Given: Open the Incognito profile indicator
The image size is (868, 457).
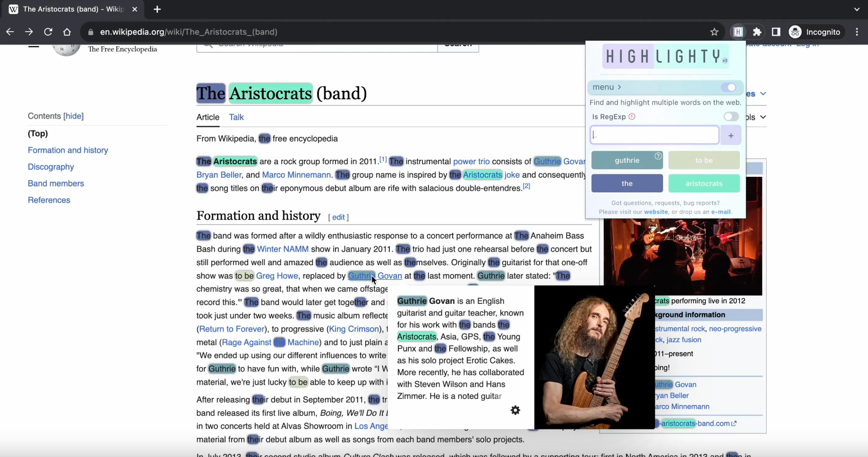Looking at the screenshot, I should [815, 32].
